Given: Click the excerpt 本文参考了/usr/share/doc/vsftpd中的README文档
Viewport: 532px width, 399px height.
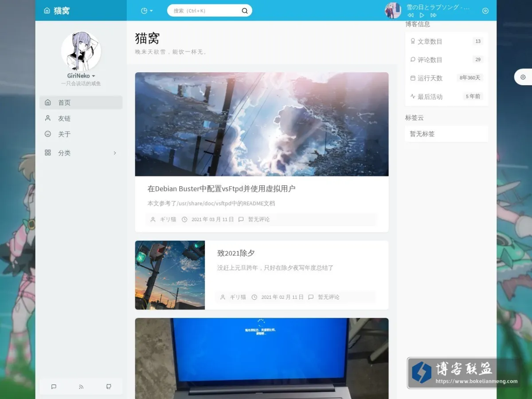Looking at the screenshot, I should 211,203.
